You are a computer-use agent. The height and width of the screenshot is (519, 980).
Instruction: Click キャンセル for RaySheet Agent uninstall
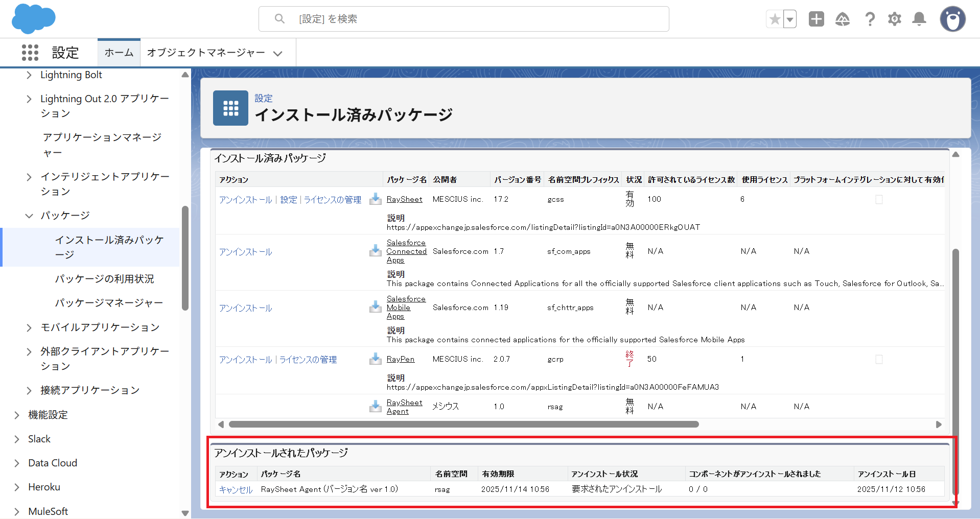[x=236, y=489]
